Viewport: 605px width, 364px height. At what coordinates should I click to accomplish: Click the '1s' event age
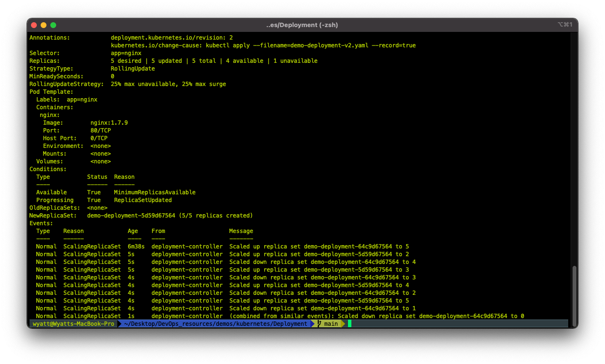point(131,316)
